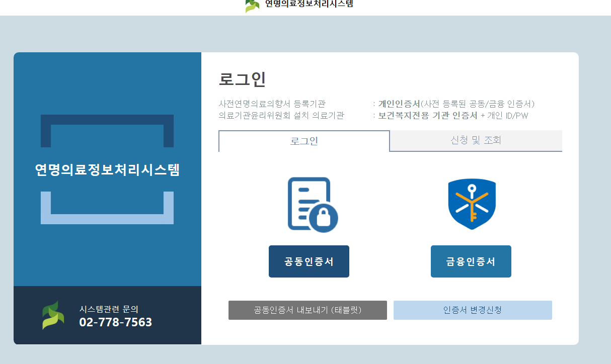Switch to the 신청 및 조회 tab
Screen dimensions: 611x364
pyautogui.click(x=475, y=141)
